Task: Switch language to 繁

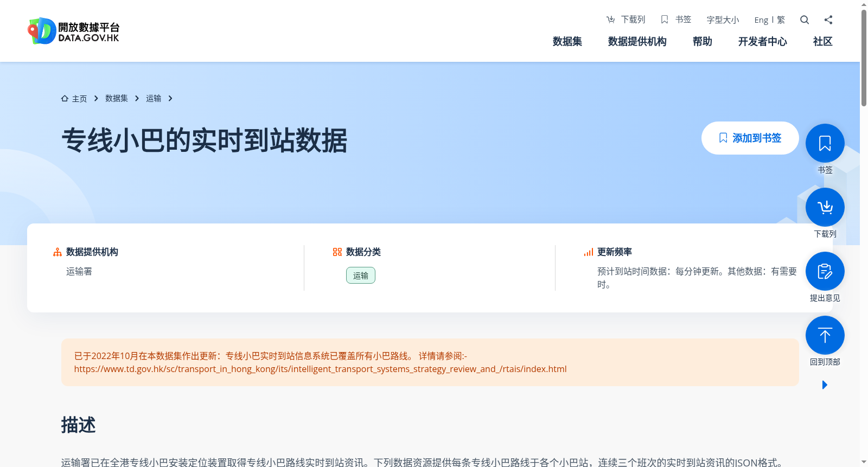Action: [x=781, y=20]
